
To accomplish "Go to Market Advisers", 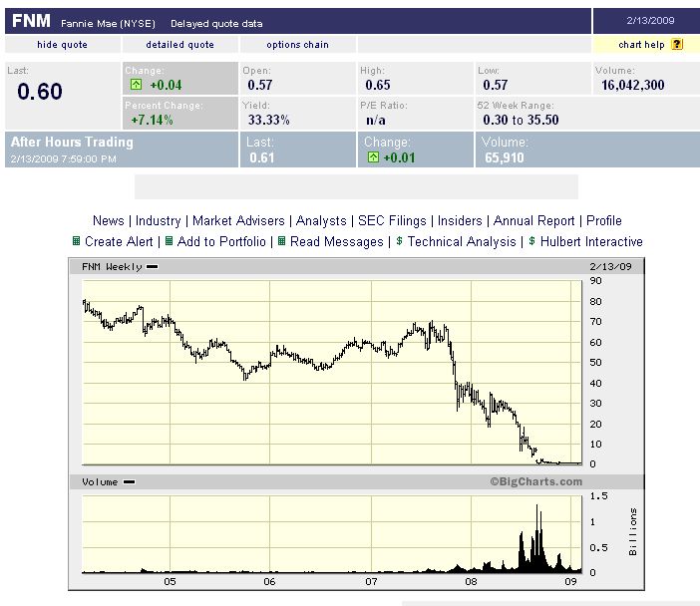I will click(x=238, y=220).
